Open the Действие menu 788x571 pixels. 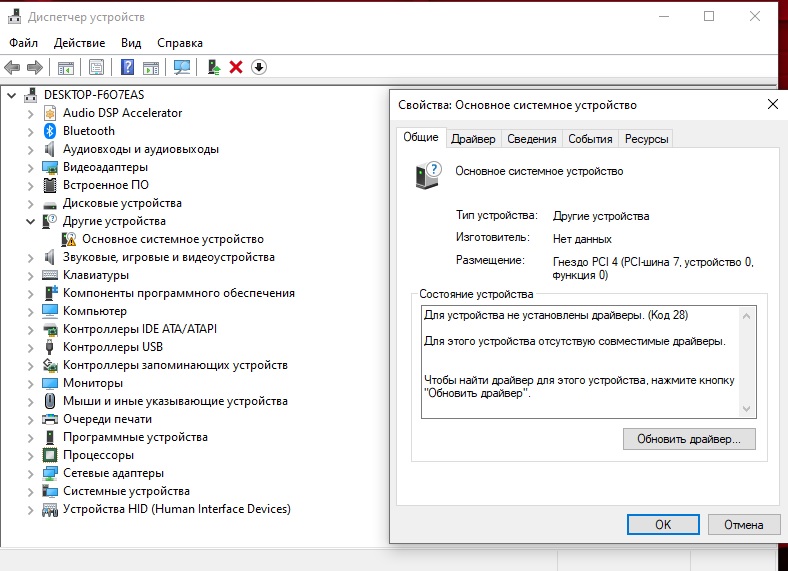(x=79, y=43)
